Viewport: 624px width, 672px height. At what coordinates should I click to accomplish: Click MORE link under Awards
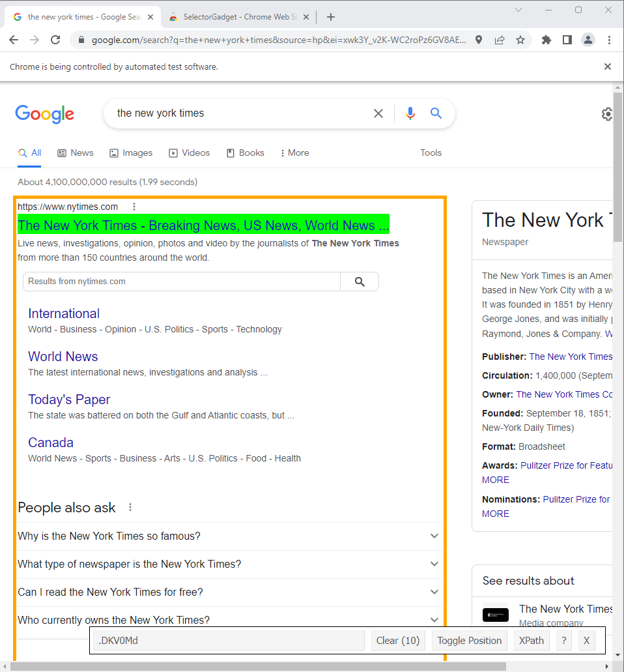coord(496,480)
